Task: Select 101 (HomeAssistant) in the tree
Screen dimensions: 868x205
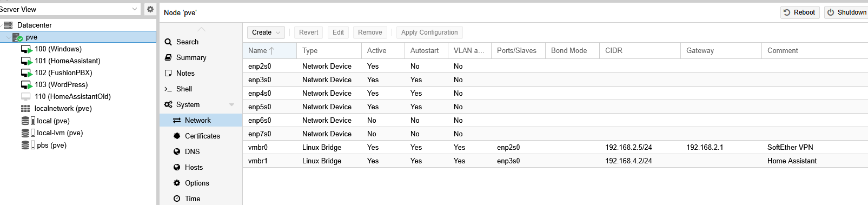Action: [68, 61]
